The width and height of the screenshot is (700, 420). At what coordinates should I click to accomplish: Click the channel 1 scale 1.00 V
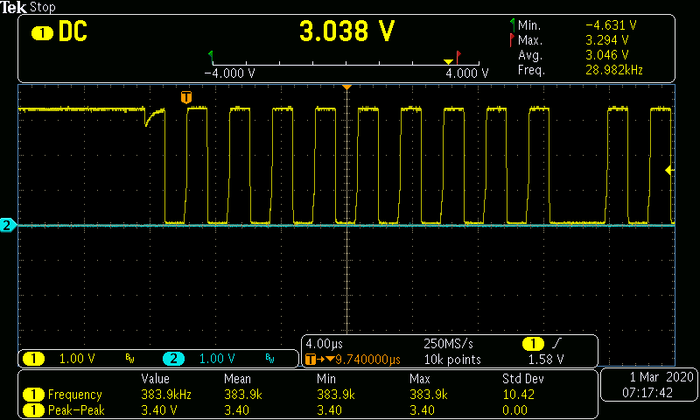(x=77, y=358)
